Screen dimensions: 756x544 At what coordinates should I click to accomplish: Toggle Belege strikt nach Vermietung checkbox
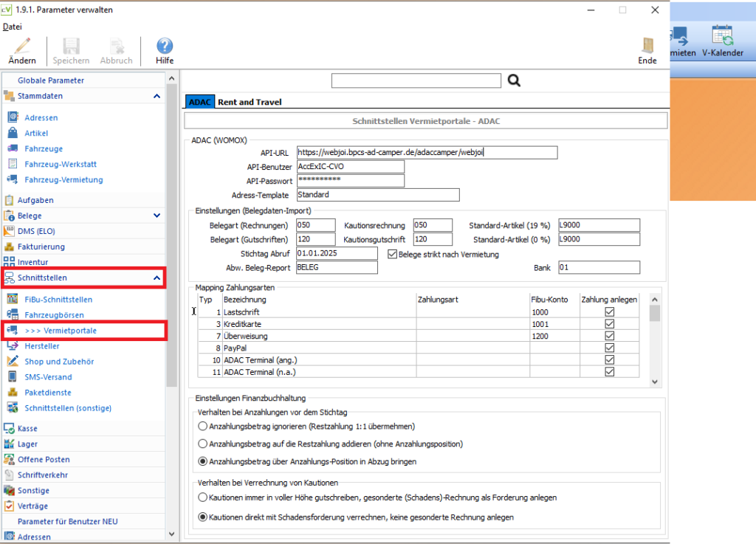[x=392, y=254]
